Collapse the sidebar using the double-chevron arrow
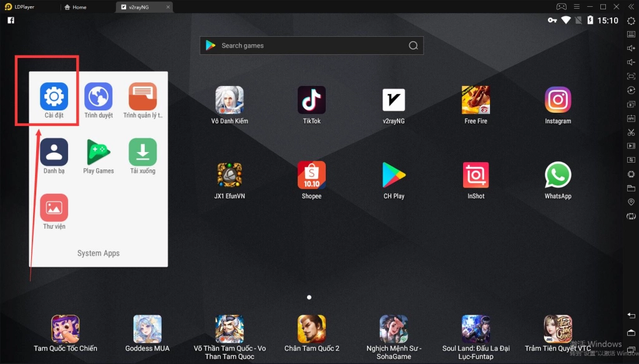Viewport: 639px width, 364px height. point(630,6)
